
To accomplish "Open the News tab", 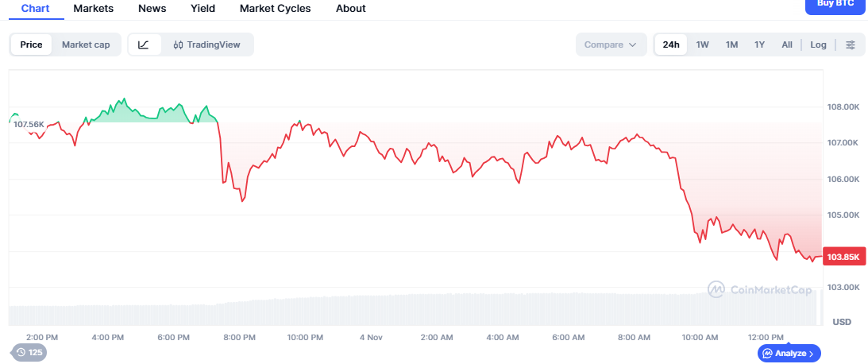I will pos(152,9).
